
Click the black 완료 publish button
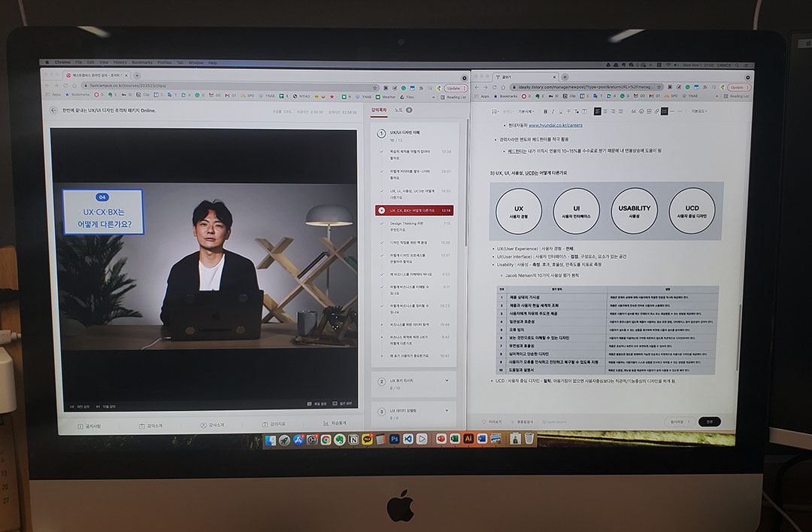coord(709,421)
